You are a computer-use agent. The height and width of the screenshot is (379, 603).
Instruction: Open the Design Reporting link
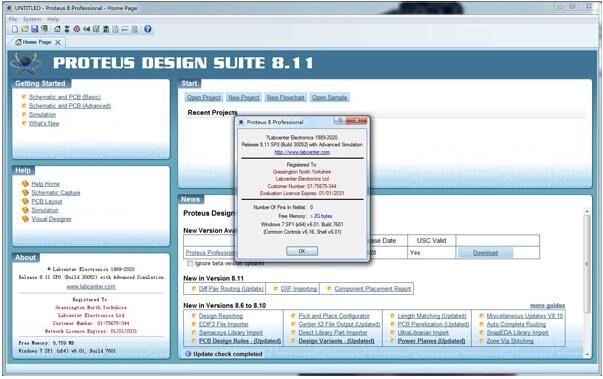(x=221, y=316)
